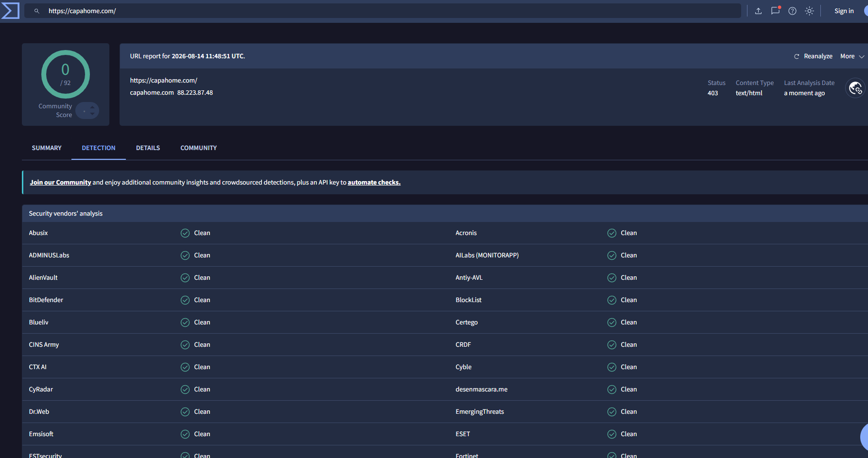Image resolution: width=868 pixels, height=458 pixels.
Task: Open the Community tab
Action: tap(198, 148)
